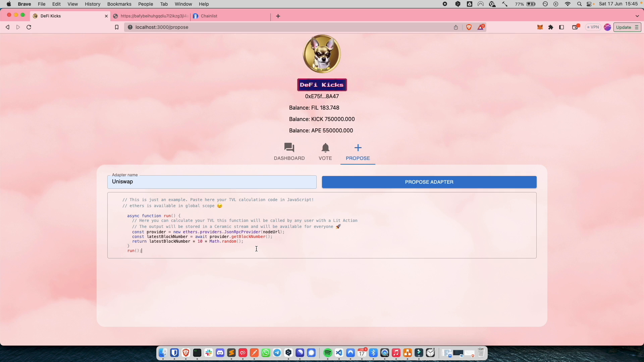
Task: Expand the tab search chevron
Action: pyautogui.click(x=637, y=16)
